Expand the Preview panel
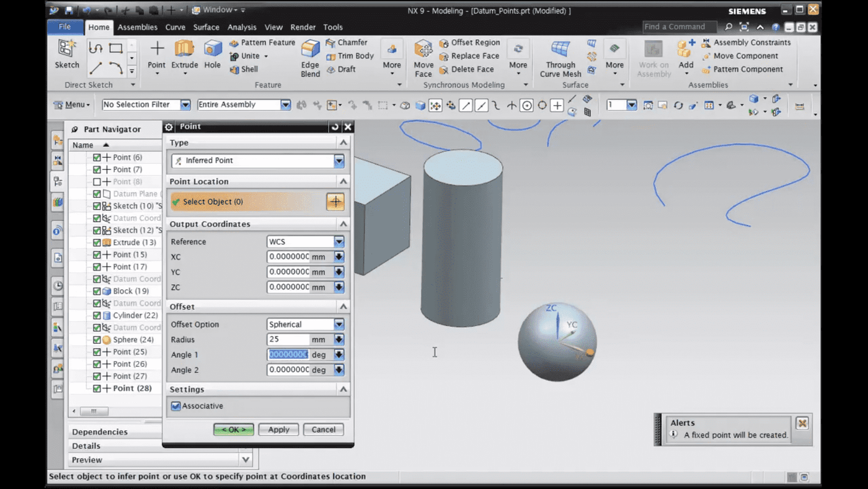The width and height of the screenshot is (868, 489). pos(246,460)
